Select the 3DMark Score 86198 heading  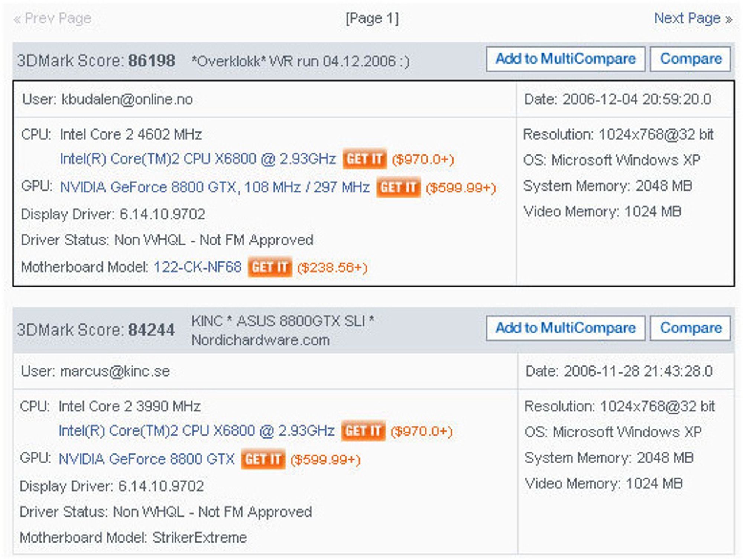[96, 61]
